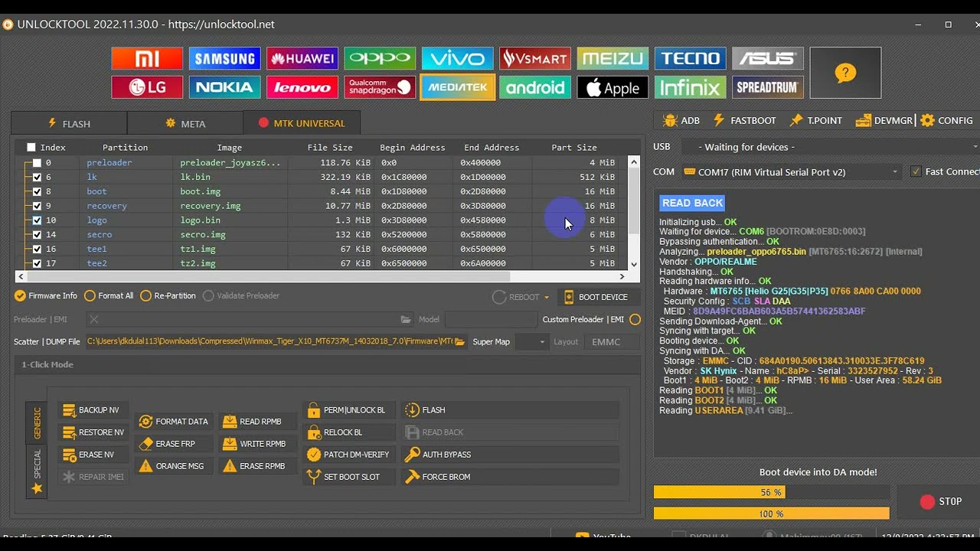Toggle the Fast Connect checkbox
Screen dimensions: 980x551
(x=916, y=171)
